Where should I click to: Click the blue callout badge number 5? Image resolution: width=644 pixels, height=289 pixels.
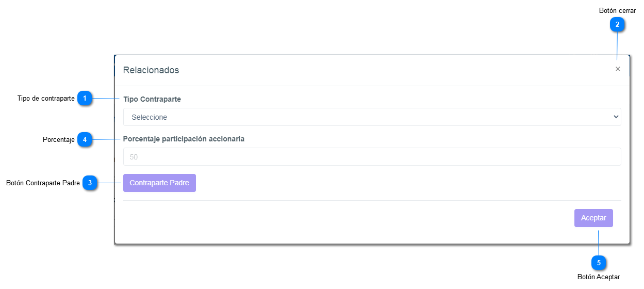(599, 263)
